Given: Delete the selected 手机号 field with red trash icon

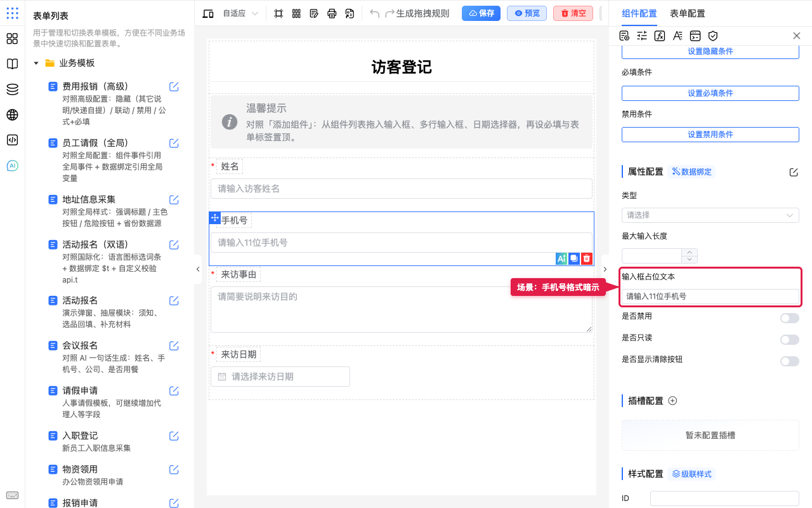Looking at the screenshot, I should tap(587, 258).
